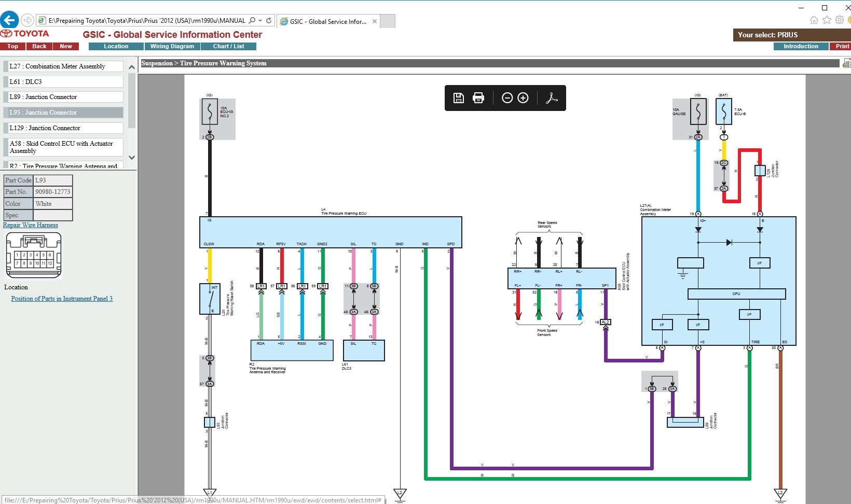Click the Suspension breadcrumb text
Viewport: 851px width, 504px height.
pos(157,63)
